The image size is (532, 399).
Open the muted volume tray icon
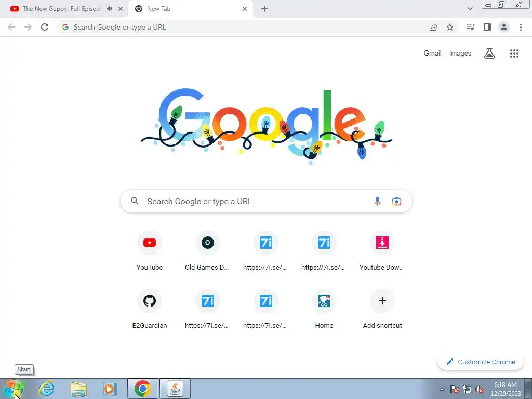480,389
